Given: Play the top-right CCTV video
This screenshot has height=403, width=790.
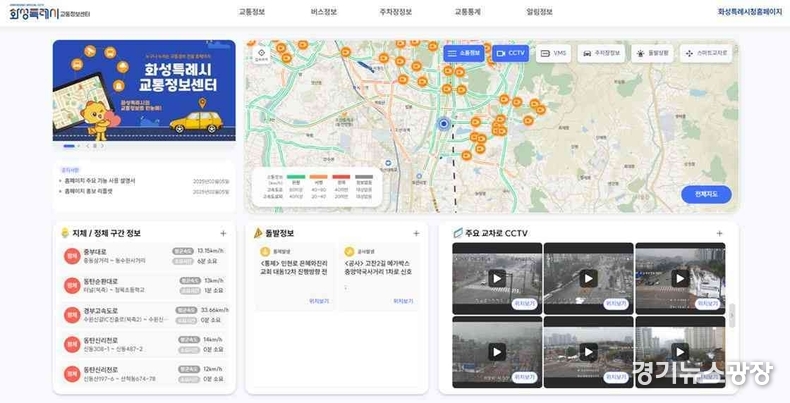Looking at the screenshot, I should point(680,279).
